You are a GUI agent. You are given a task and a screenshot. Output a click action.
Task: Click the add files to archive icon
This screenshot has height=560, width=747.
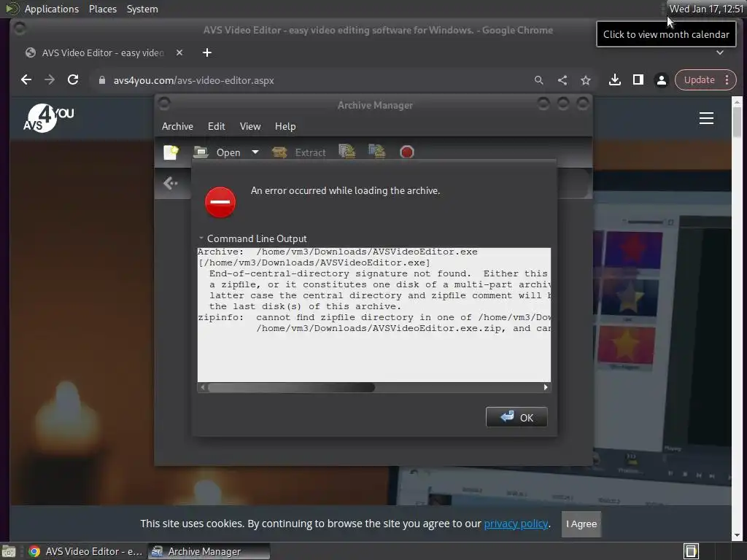click(x=347, y=152)
